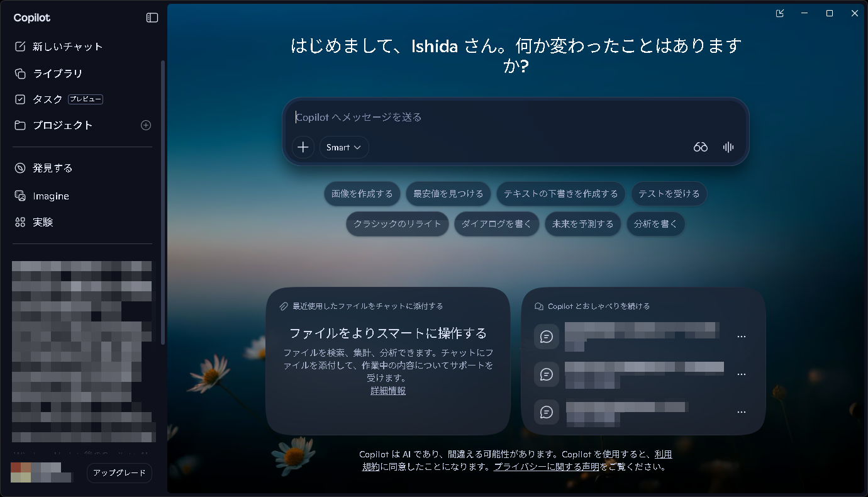
Task: Add a new project with plus icon
Action: [x=146, y=125]
